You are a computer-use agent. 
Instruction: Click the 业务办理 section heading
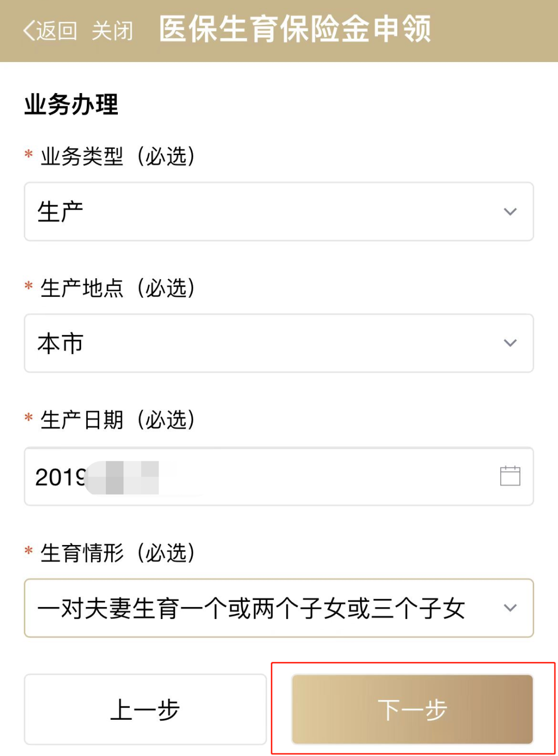(71, 105)
